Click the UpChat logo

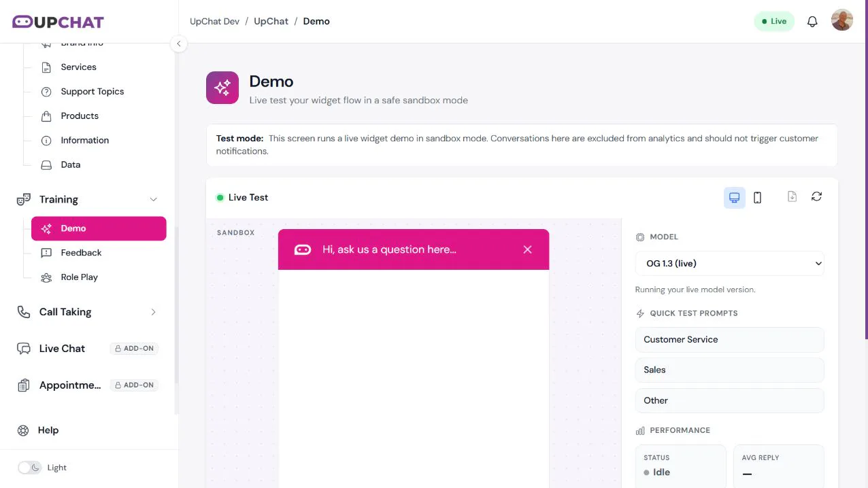(58, 22)
